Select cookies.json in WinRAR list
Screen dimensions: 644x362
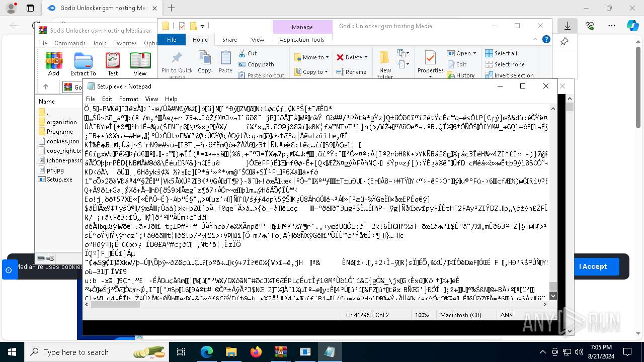[x=59, y=141]
